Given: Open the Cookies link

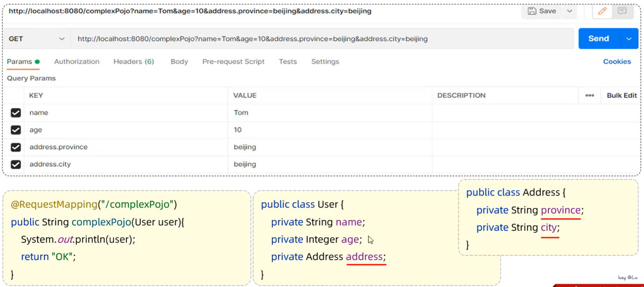Looking at the screenshot, I should 617,62.
